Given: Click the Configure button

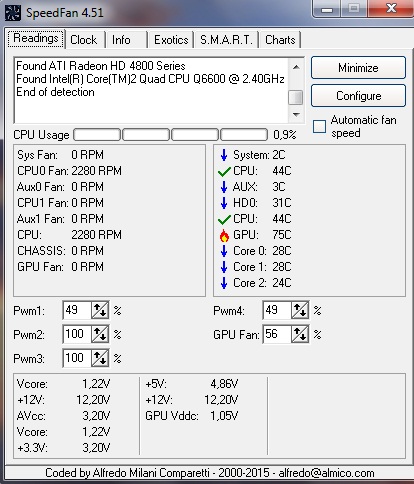Looking at the screenshot, I should pyautogui.click(x=358, y=96).
